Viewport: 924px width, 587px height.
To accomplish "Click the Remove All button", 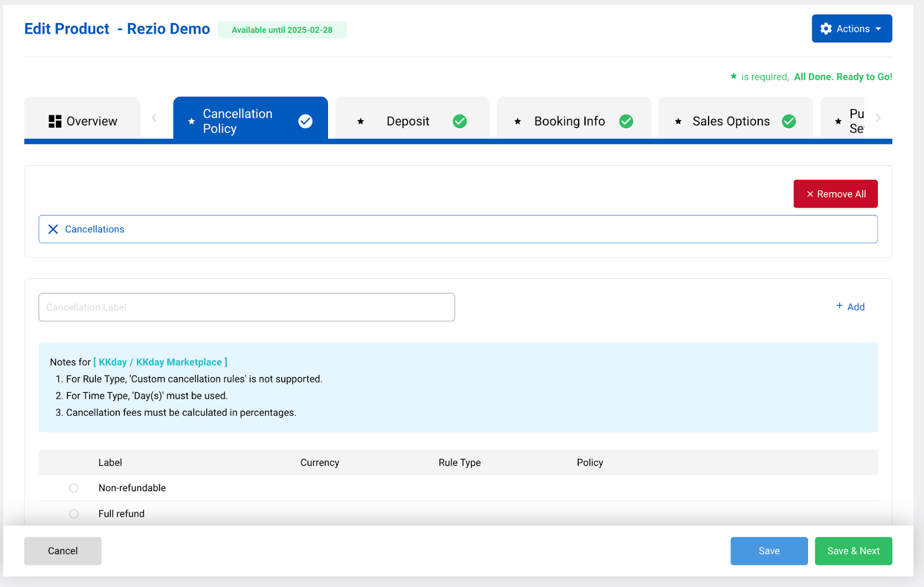I will click(836, 194).
